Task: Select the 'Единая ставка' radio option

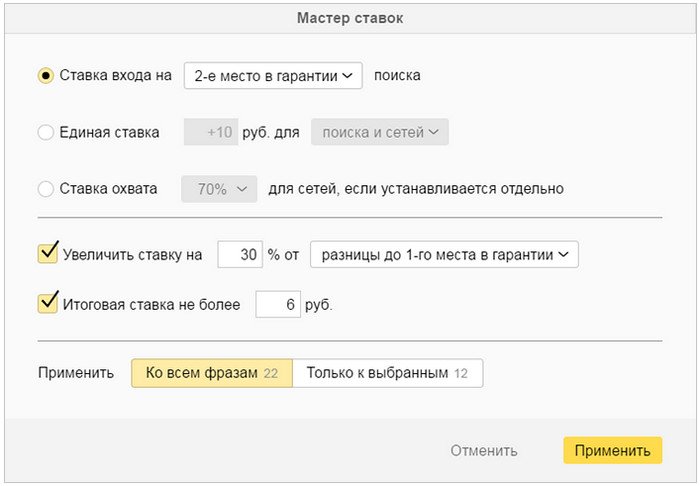Action: point(46,133)
